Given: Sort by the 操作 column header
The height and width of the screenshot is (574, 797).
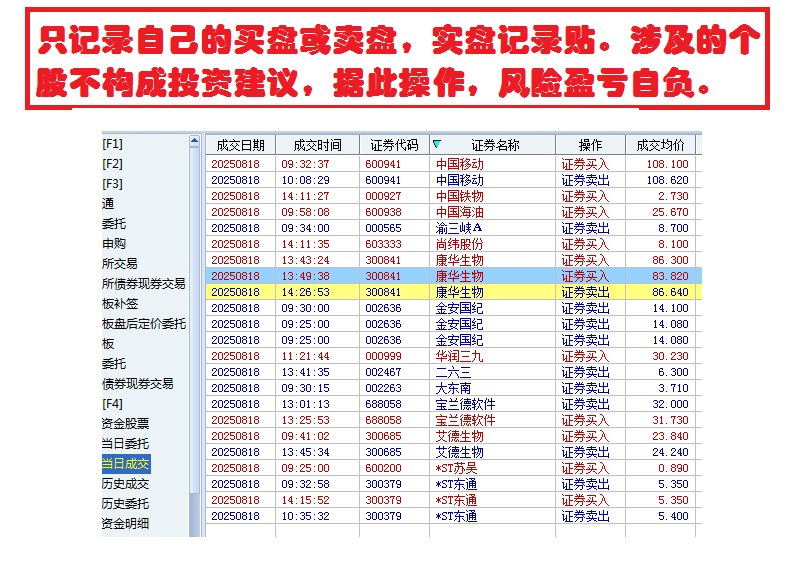Looking at the screenshot, I should point(590,145).
